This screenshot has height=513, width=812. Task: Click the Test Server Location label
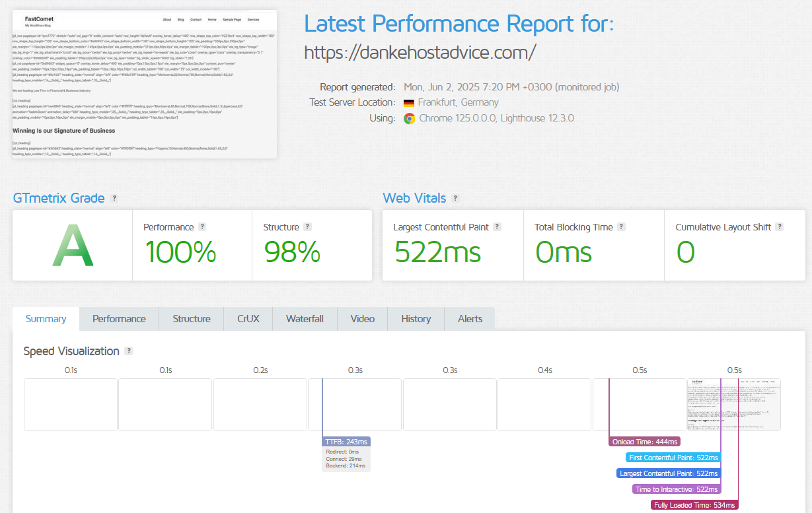tap(352, 102)
